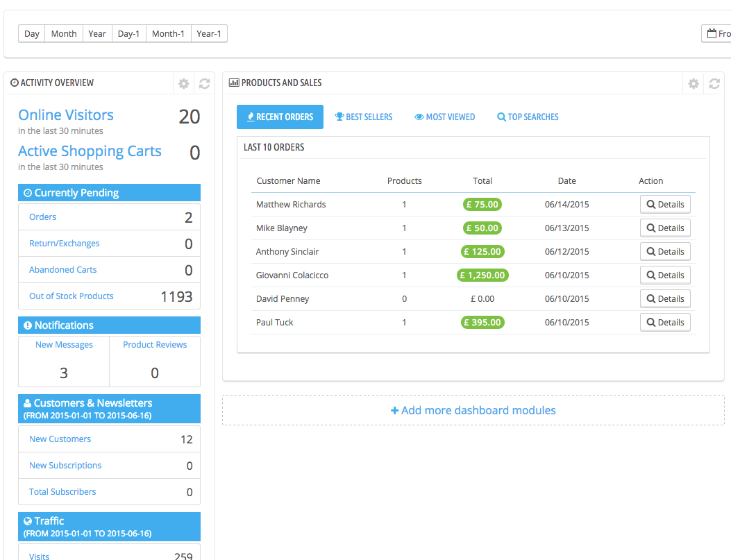Click the Activity Overview clock icon
Image resolution: width=731 pixels, height=560 pixels.
pyautogui.click(x=15, y=83)
